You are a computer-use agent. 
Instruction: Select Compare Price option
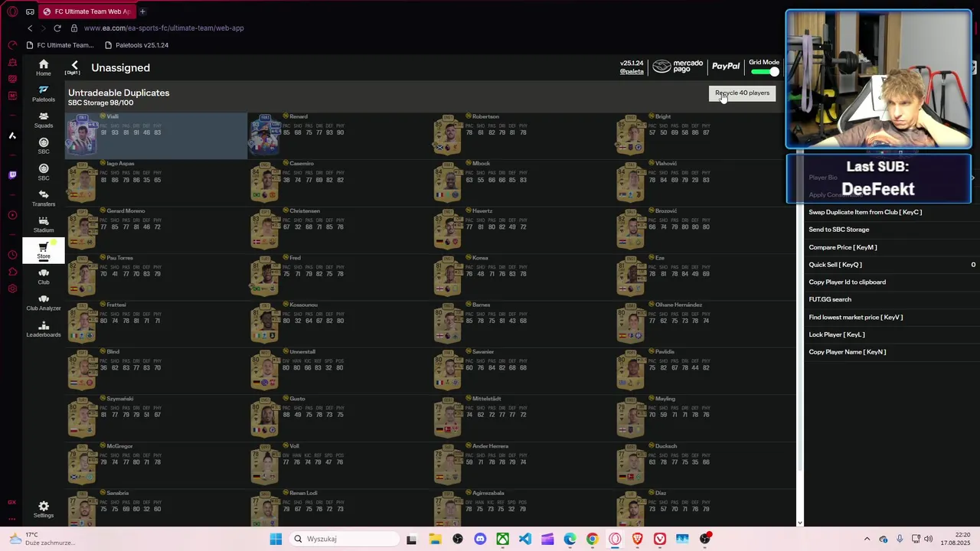click(x=843, y=247)
